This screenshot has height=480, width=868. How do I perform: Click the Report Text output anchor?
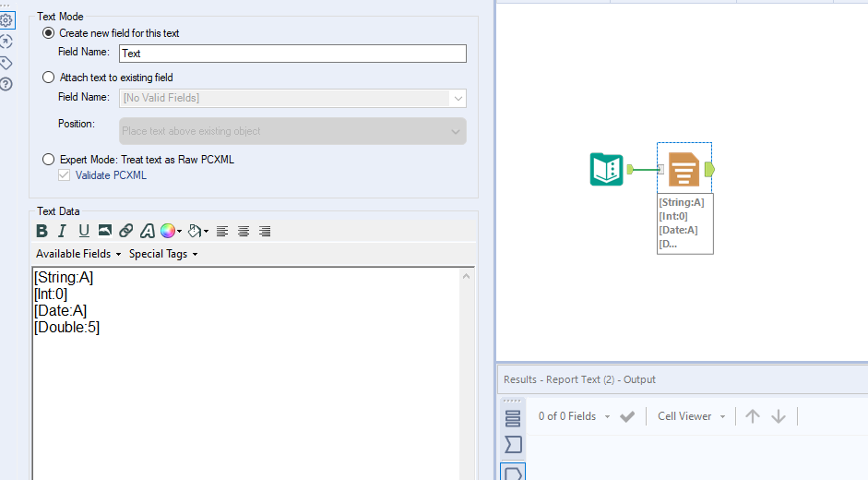click(709, 170)
